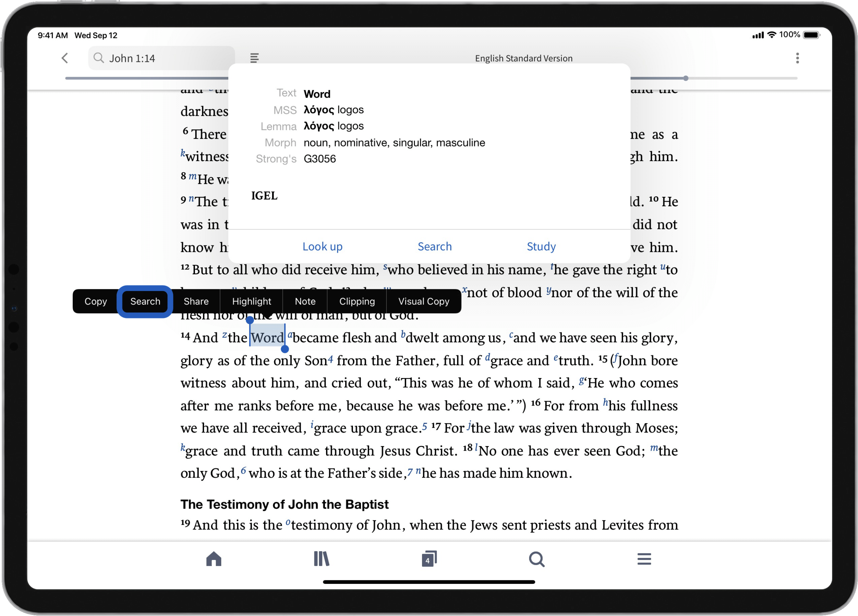Tap the upper selection handle above Word

[x=250, y=320]
